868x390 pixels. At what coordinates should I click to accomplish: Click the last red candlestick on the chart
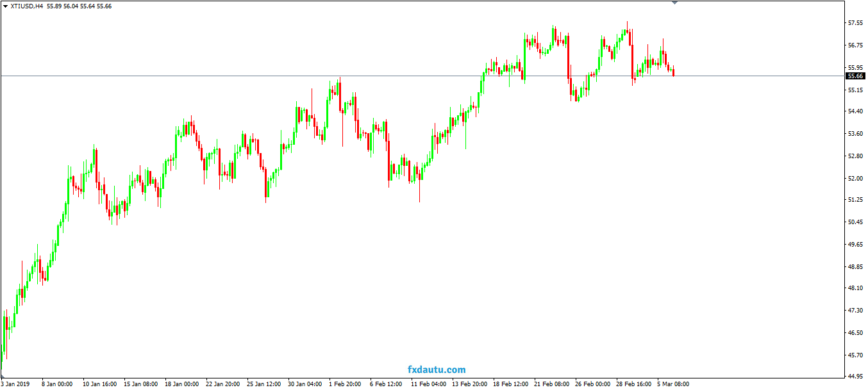[x=673, y=71]
